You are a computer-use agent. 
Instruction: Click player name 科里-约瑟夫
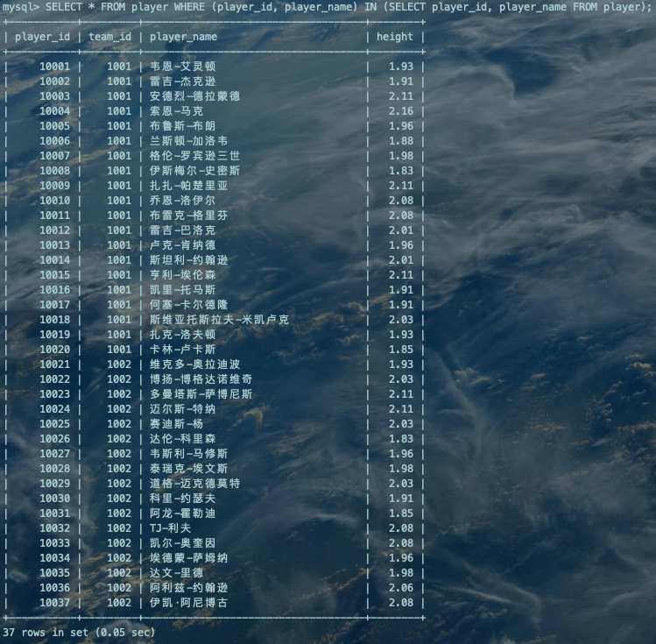coord(183,499)
